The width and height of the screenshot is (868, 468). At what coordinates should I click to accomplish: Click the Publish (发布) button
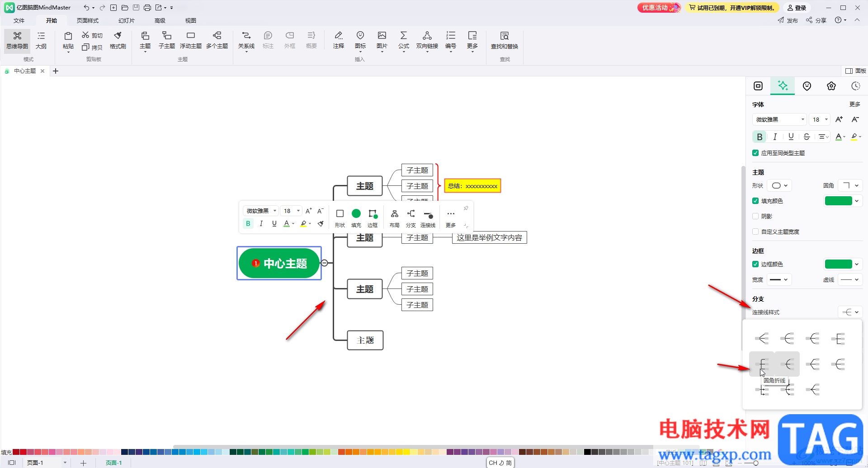click(788, 20)
